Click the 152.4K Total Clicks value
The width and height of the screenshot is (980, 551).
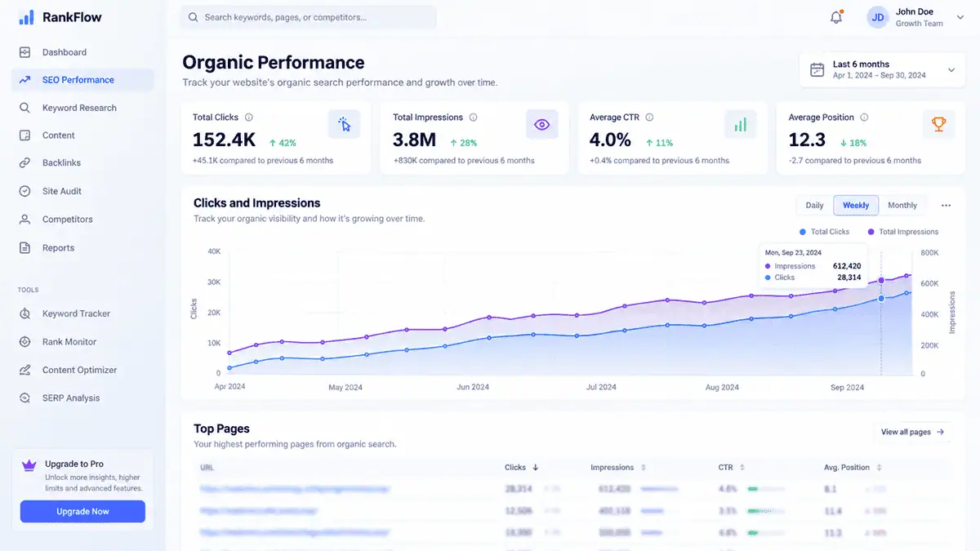click(224, 140)
